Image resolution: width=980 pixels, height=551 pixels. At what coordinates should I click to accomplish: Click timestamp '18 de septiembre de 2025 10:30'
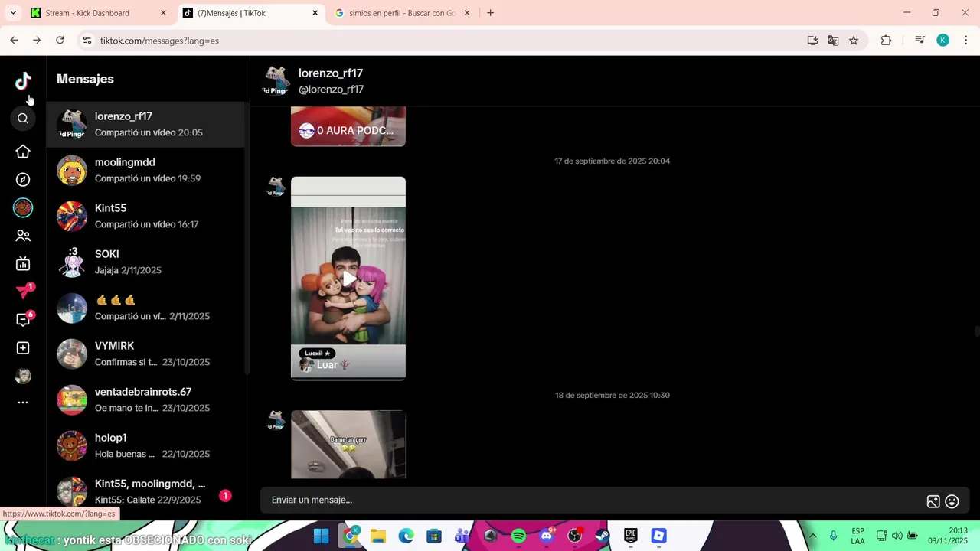[x=612, y=396]
